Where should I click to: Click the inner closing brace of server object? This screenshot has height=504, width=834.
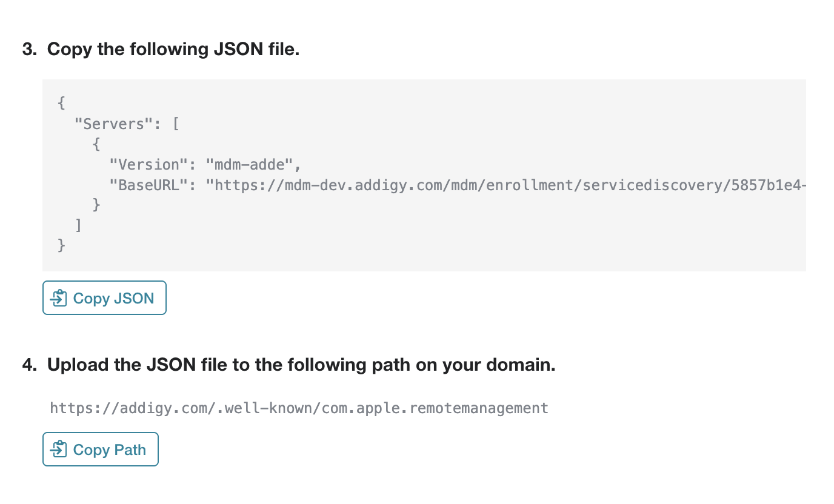pos(96,205)
